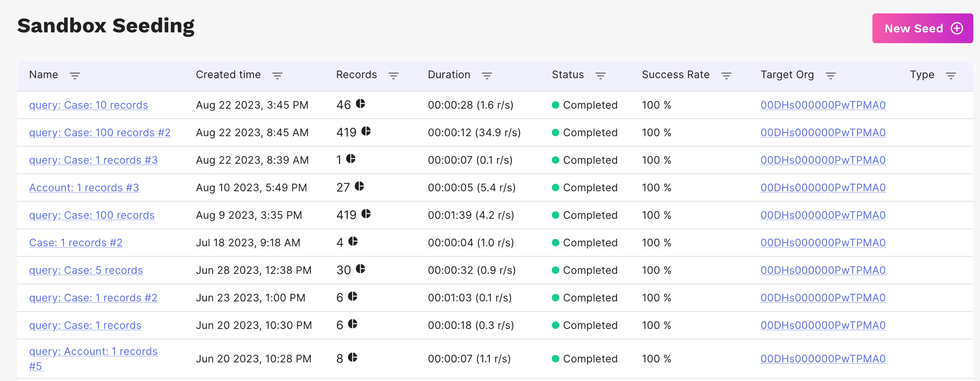Open the Created time column filter icon

click(277, 76)
